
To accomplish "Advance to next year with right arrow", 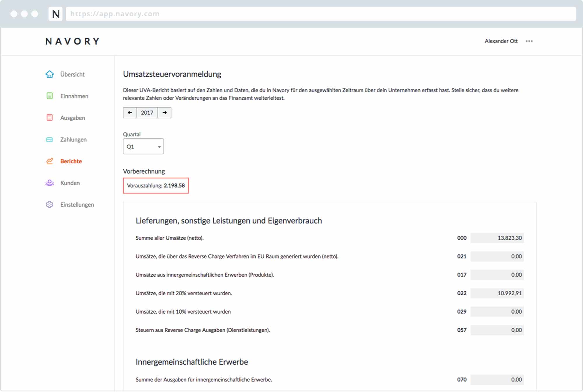I will [x=164, y=112].
